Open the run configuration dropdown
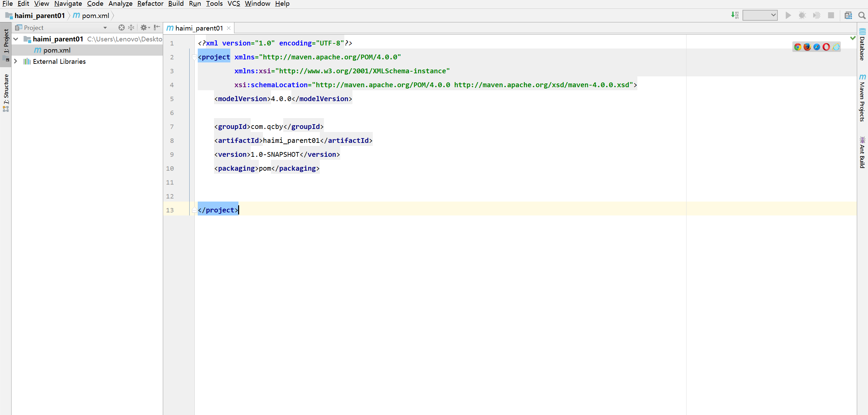 pos(760,15)
